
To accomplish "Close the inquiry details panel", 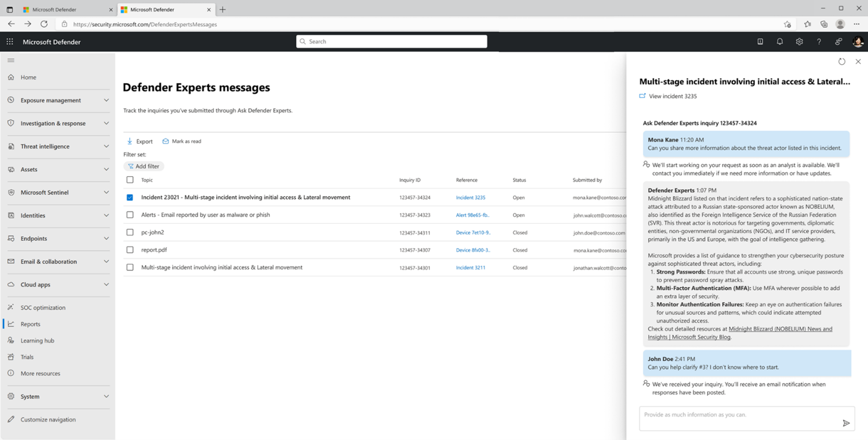I will pyautogui.click(x=858, y=62).
